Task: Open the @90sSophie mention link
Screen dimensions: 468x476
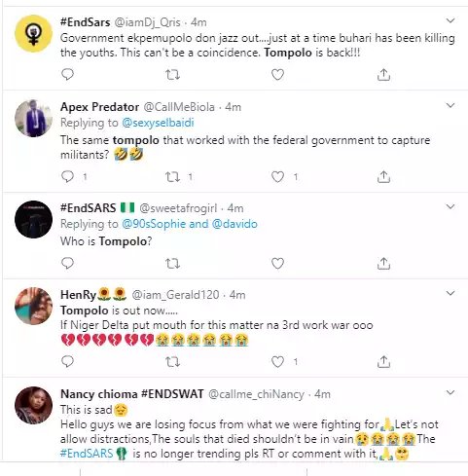Action: pos(154,224)
